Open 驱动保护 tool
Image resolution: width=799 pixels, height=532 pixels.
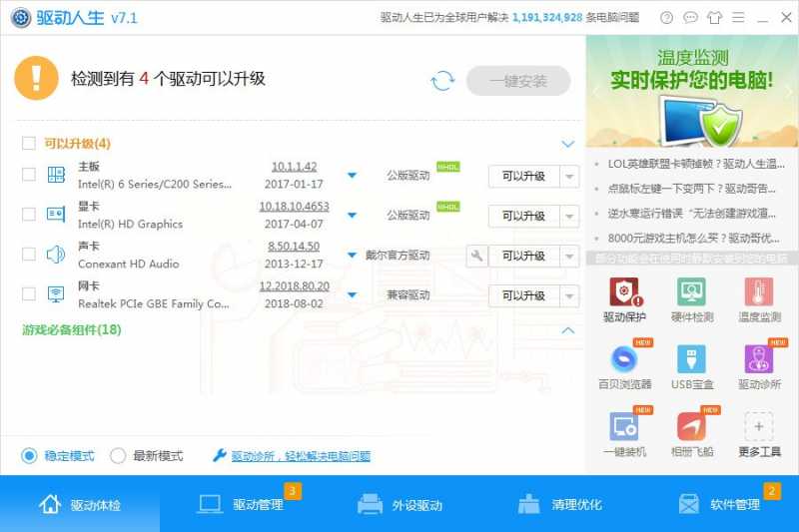point(624,299)
